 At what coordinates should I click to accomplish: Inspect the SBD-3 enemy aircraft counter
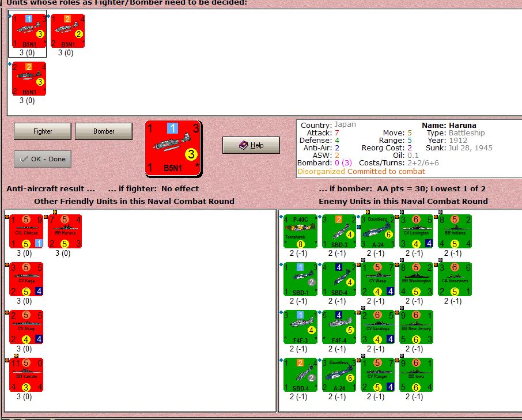point(339,231)
